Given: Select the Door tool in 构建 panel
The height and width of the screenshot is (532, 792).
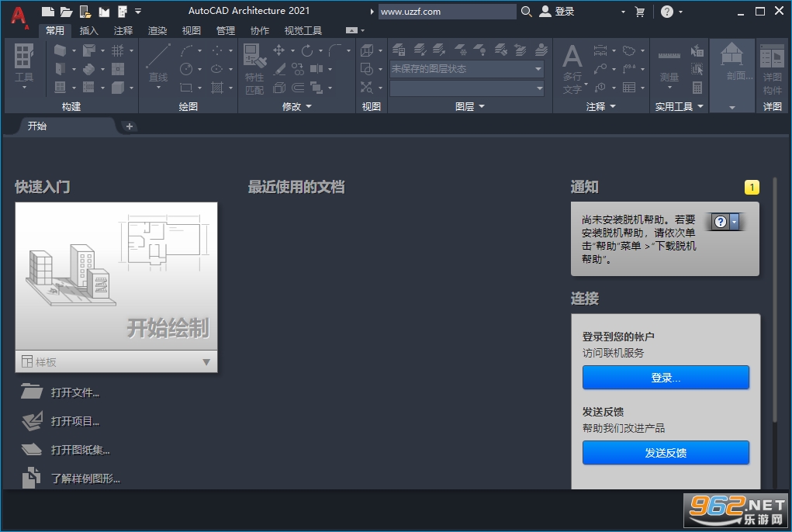Looking at the screenshot, I should pos(60,69).
